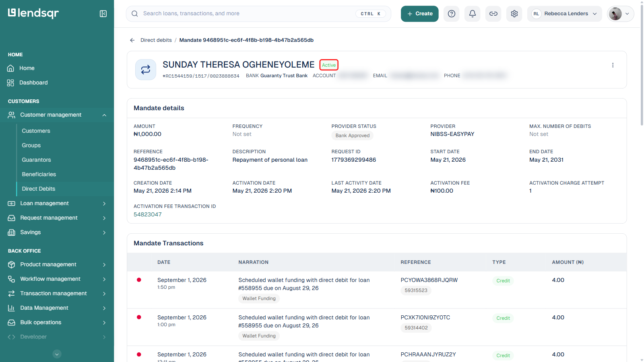
Task: Expand the Loan management chevron
Action: click(x=104, y=204)
